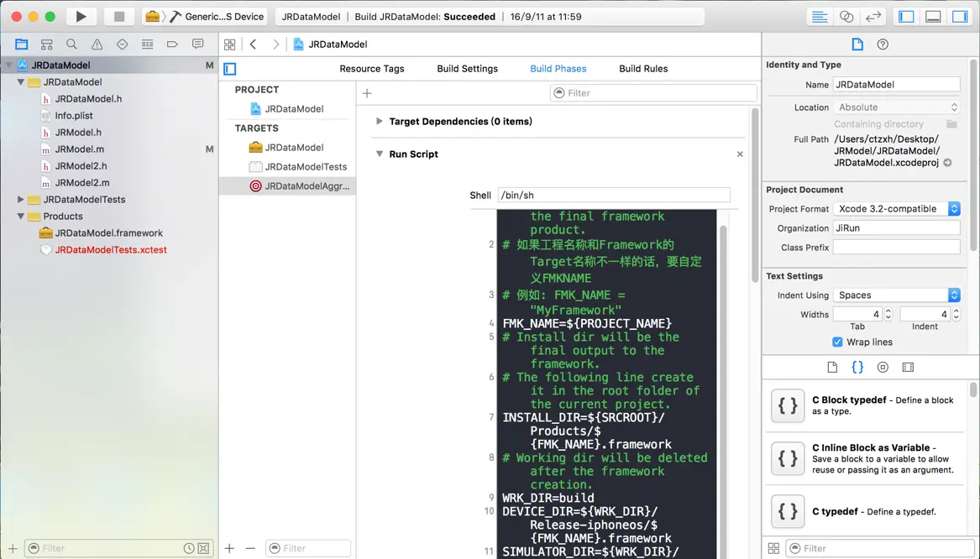Screen dimensions: 980x559
Task: Edit the Organization field
Action: point(897,228)
